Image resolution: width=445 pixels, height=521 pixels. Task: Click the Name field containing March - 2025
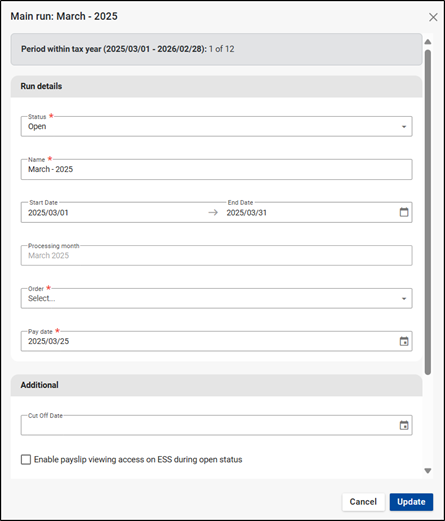click(x=216, y=169)
